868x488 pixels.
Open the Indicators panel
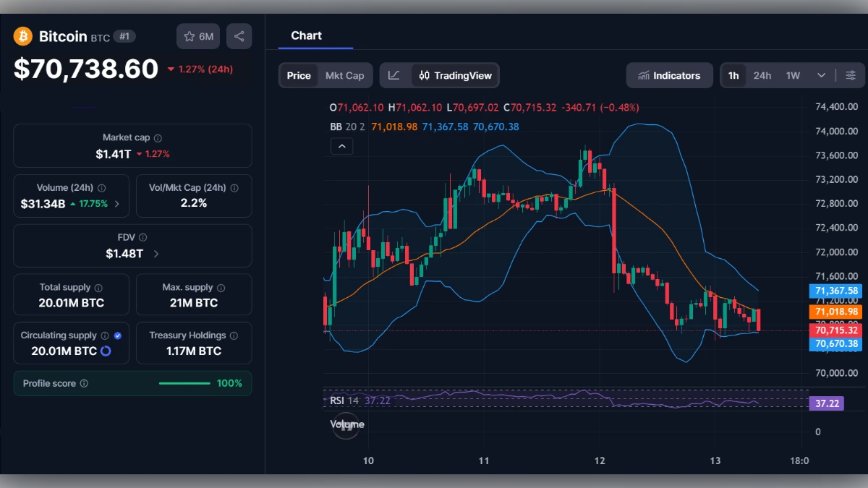point(669,75)
